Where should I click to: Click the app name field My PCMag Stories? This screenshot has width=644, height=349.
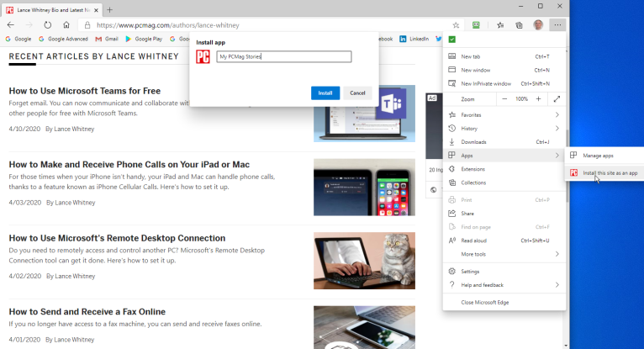[284, 56]
